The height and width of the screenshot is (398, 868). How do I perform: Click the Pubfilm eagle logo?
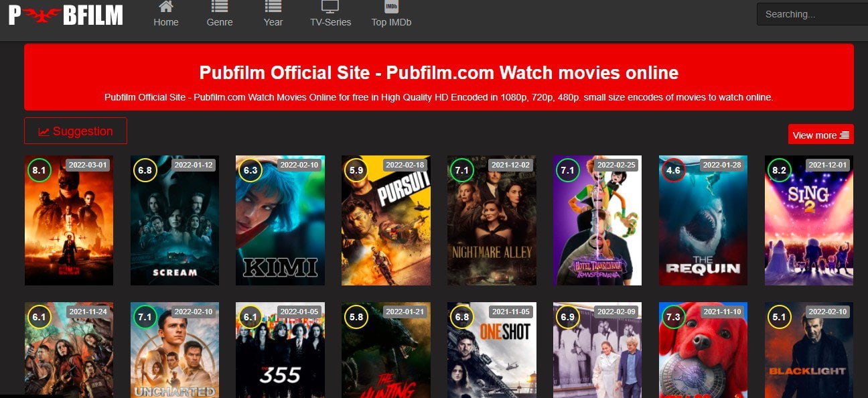pos(65,14)
